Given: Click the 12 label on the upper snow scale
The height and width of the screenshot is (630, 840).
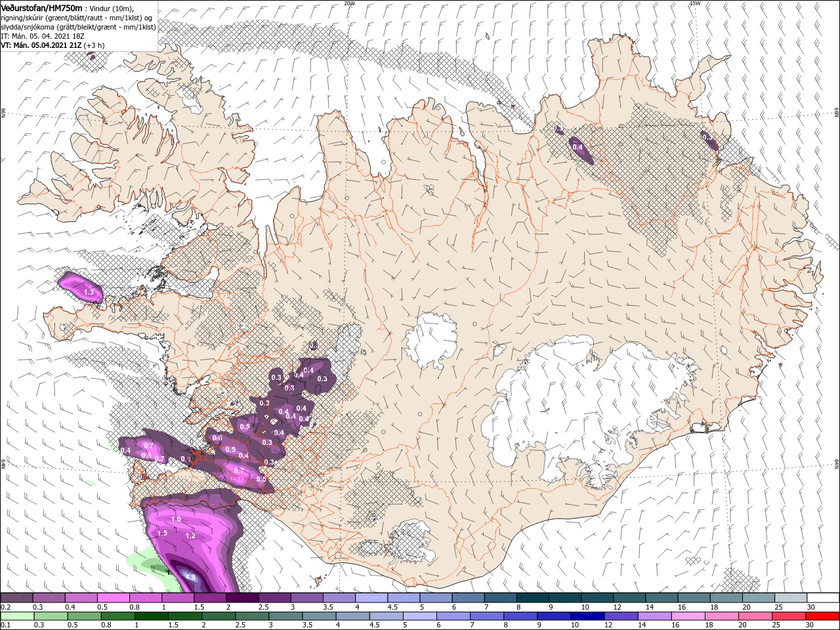Looking at the screenshot, I should click(616, 607).
